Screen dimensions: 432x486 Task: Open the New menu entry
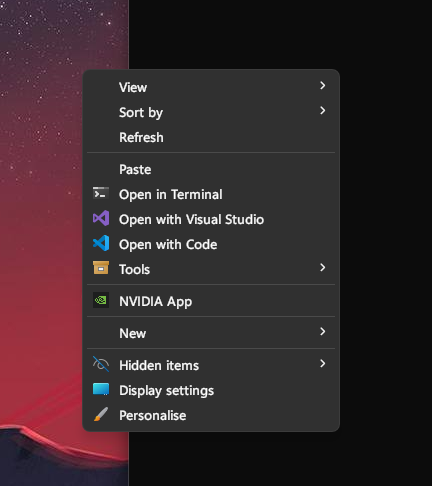pyautogui.click(x=211, y=333)
